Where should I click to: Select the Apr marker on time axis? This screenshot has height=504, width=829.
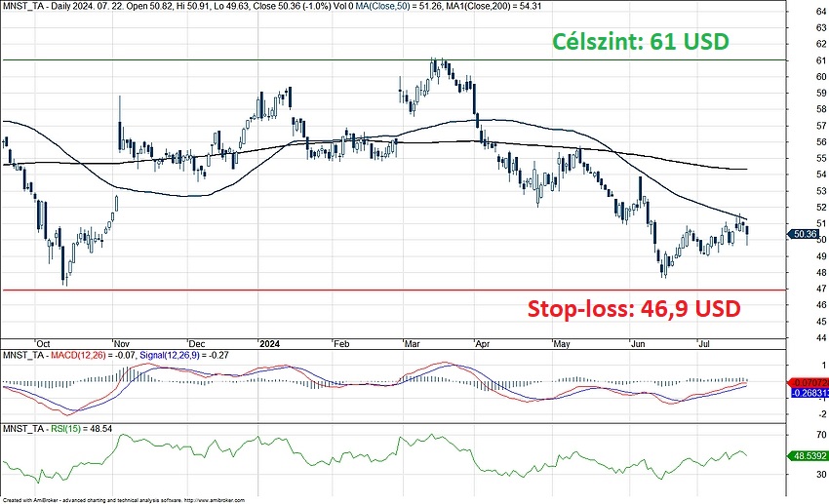[x=482, y=344]
